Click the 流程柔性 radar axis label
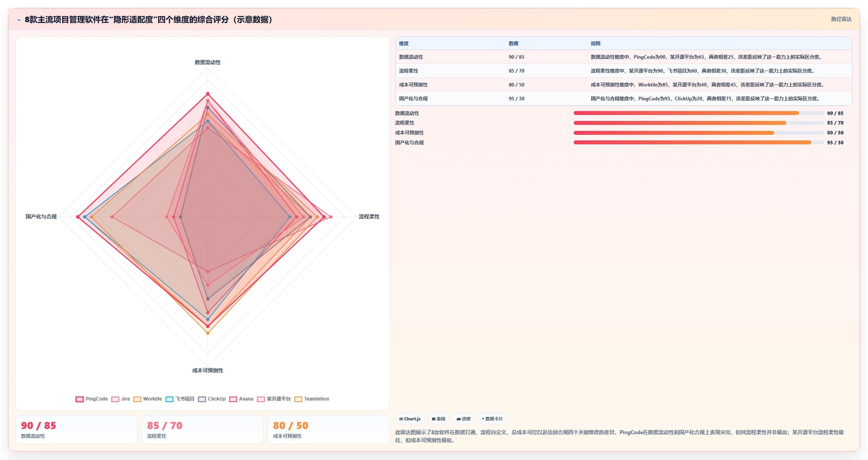868x460 pixels. pyautogui.click(x=369, y=217)
